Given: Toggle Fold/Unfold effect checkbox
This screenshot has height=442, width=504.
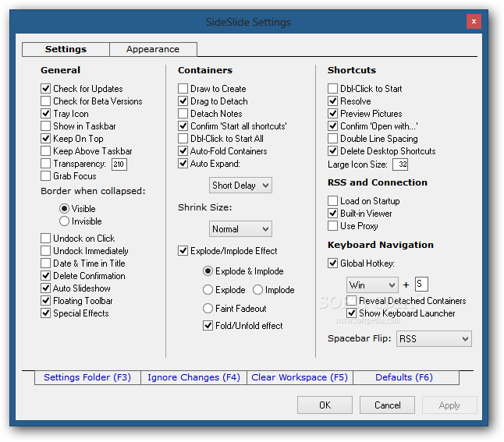Looking at the screenshot, I should [208, 326].
